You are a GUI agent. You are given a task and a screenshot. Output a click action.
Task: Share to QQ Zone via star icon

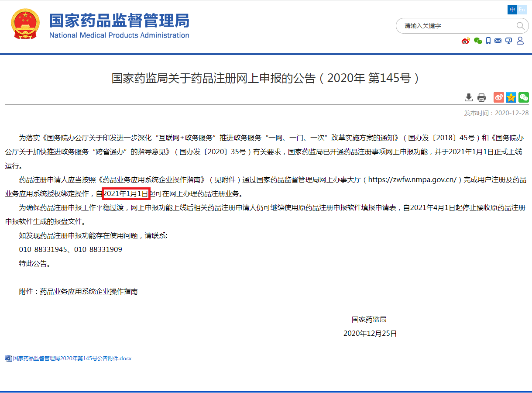[x=511, y=97]
